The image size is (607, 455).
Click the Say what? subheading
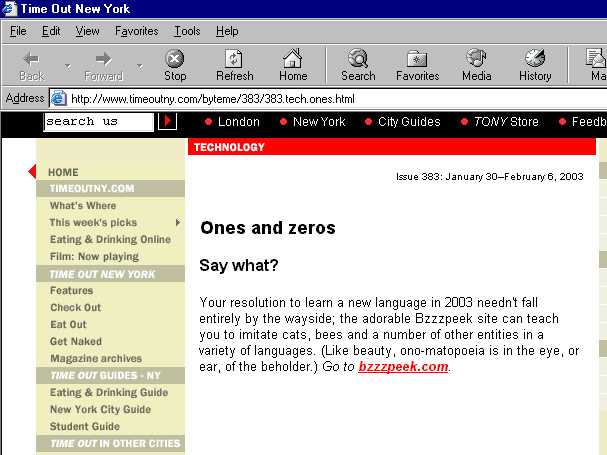pos(239,266)
